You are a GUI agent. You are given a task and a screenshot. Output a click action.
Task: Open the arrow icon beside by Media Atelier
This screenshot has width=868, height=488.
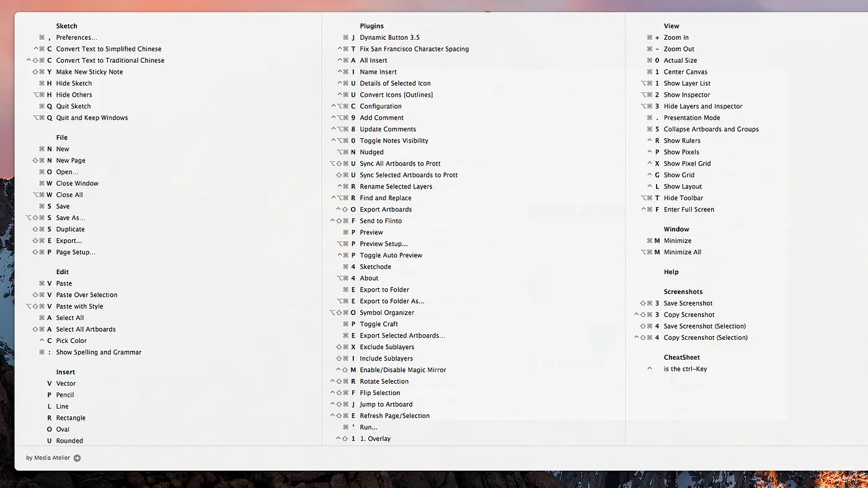point(77,458)
